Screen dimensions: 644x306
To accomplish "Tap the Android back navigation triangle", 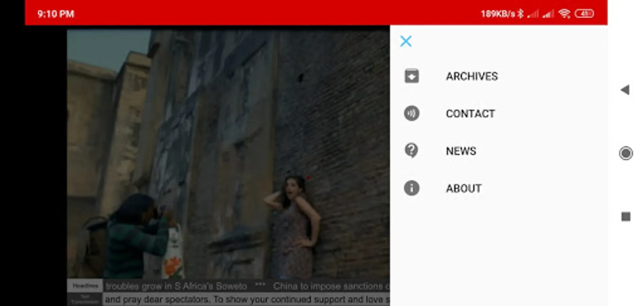I will click(x=625, y=90).
